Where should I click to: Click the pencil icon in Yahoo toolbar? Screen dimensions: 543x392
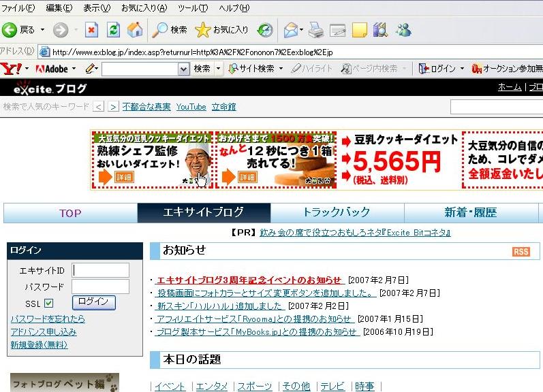coord(90,69)
